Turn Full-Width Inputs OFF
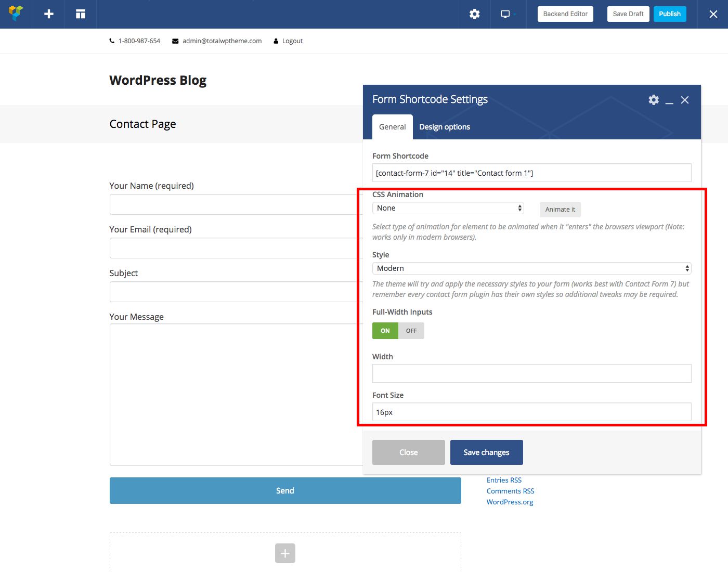This screenshot has width=728, height=572. coord(411,331)
